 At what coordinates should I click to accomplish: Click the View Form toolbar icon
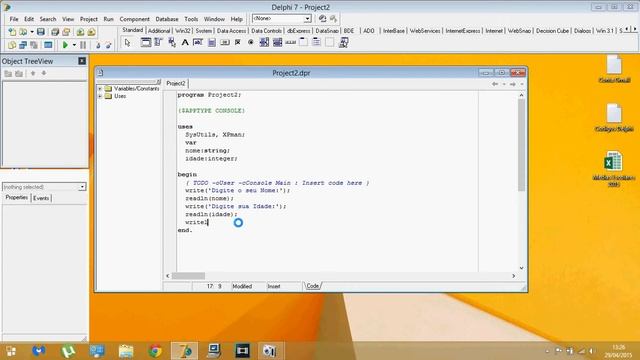click(23, 45)
